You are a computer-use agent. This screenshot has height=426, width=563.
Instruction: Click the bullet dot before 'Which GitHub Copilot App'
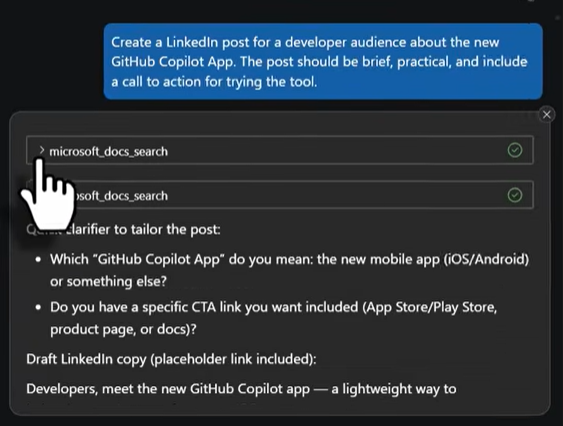click(38, 259)
